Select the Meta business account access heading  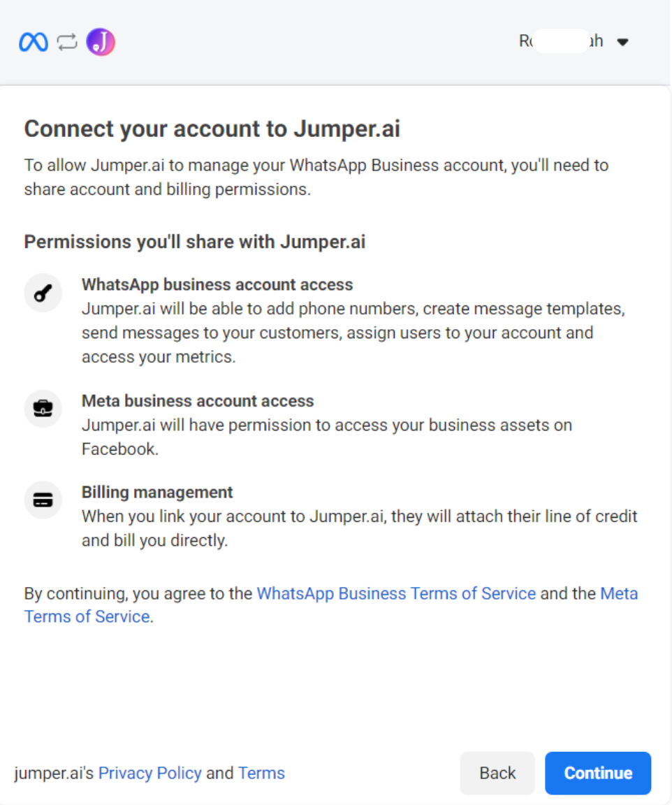(x=198, y=400)
